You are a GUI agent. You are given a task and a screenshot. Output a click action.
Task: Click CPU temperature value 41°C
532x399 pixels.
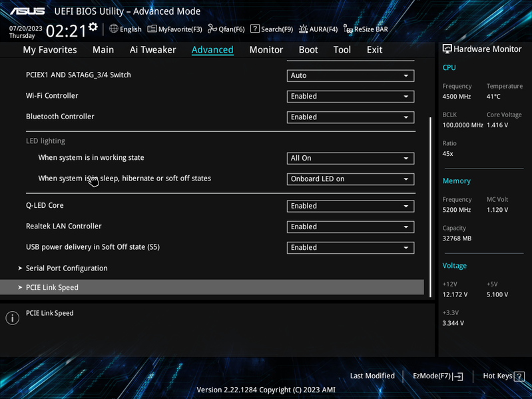click(493, 97)
